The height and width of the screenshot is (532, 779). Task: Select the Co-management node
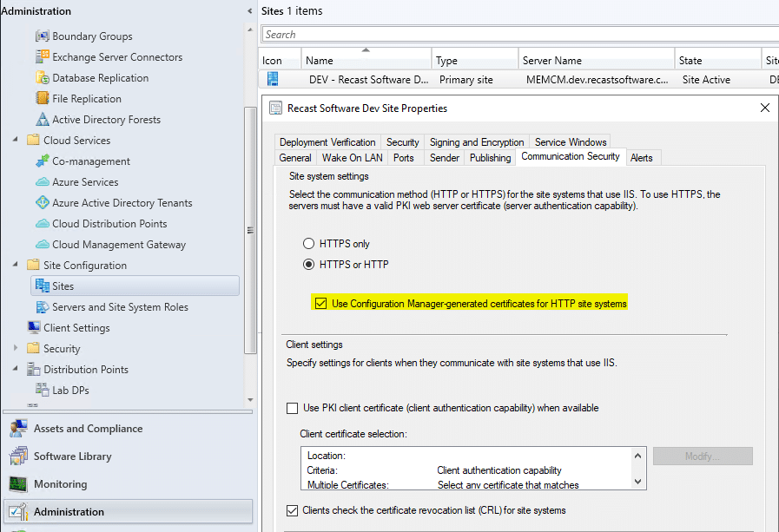coord(92,161)
